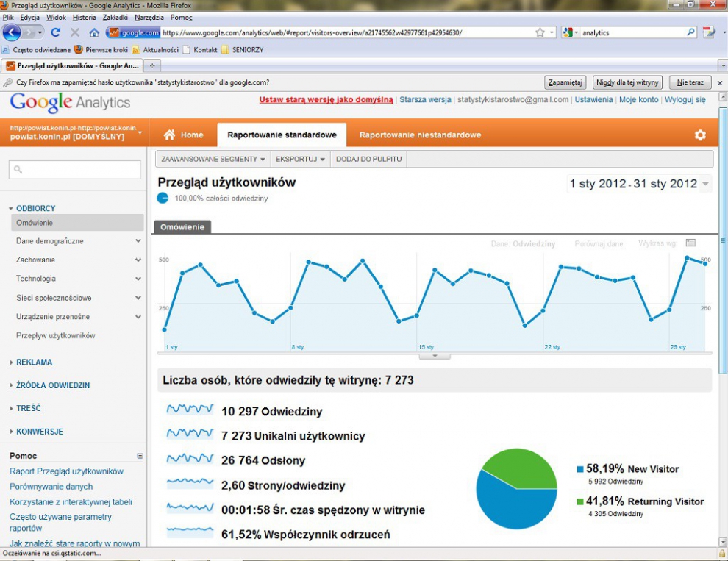Expand Dane demograficzne submenu
The image size is (728, 561).
tap(138, 241)
